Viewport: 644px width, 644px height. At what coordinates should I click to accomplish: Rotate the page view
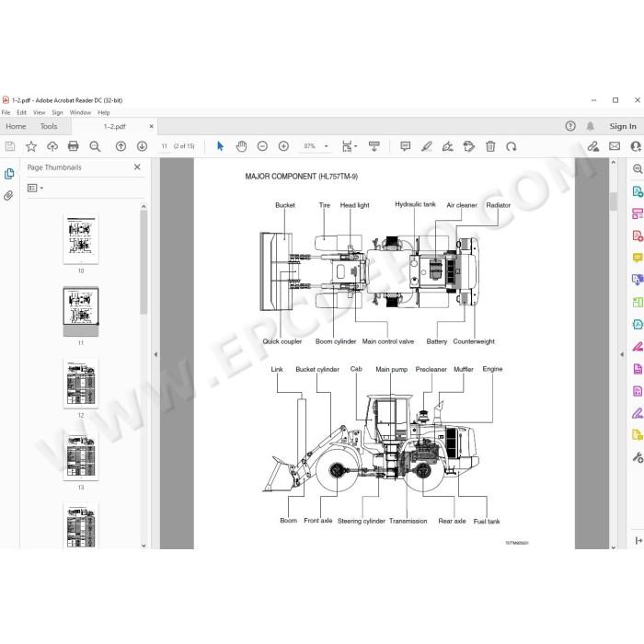pos(512,146)
